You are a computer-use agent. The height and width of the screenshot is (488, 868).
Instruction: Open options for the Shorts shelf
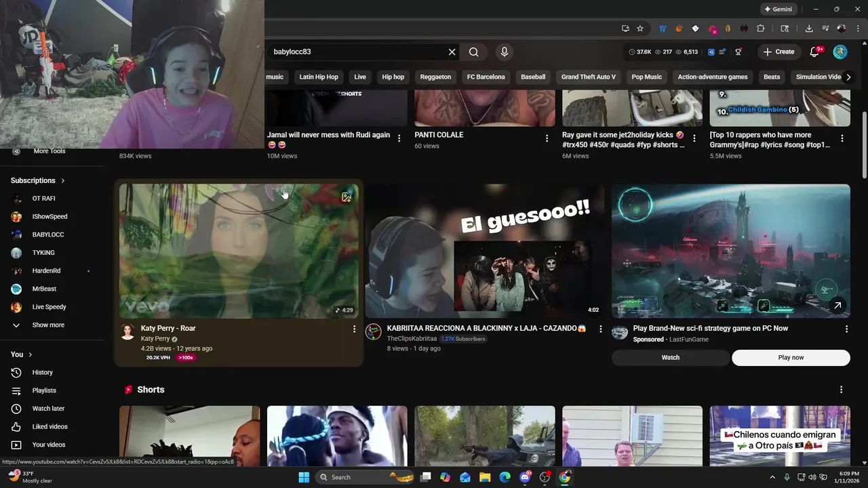click(x=841, y=390)
